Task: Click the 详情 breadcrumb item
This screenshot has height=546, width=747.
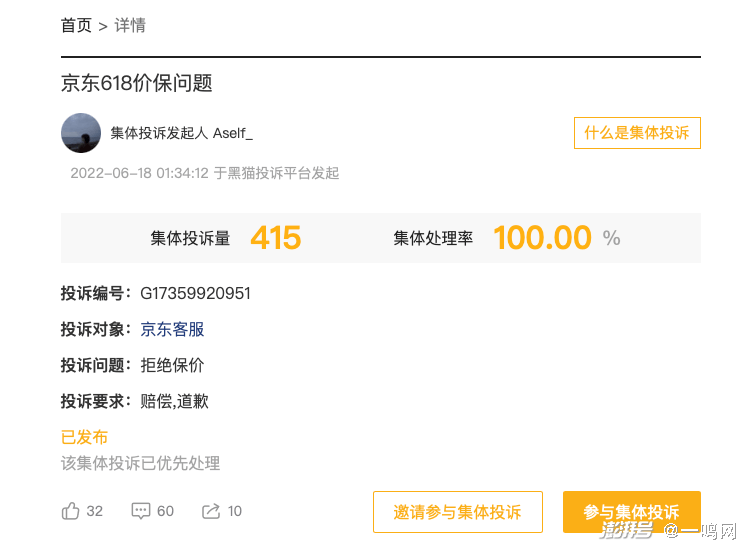Action: 130,26
